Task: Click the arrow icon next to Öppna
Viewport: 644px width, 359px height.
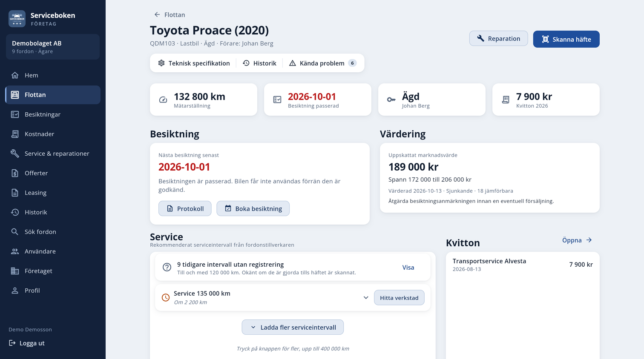Action: [x=589, y=240]
